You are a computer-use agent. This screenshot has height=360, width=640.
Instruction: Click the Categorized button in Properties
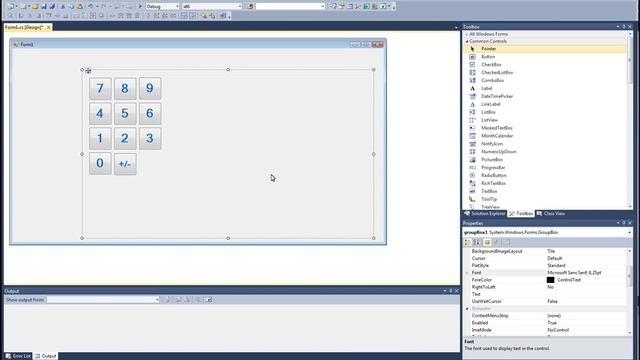pos(468,242)
